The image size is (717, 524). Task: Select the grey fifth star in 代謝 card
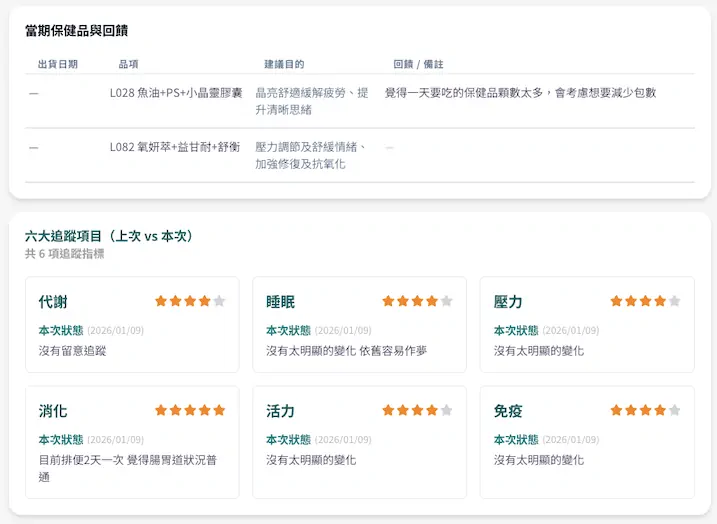pyautogui.click(x=219, y=301)
